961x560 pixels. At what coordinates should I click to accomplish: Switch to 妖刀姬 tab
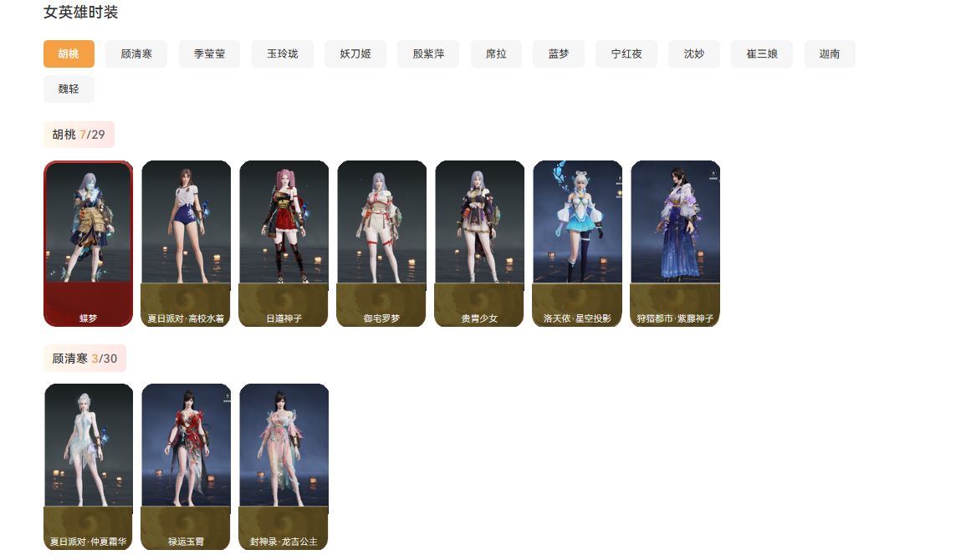point(355,54)
